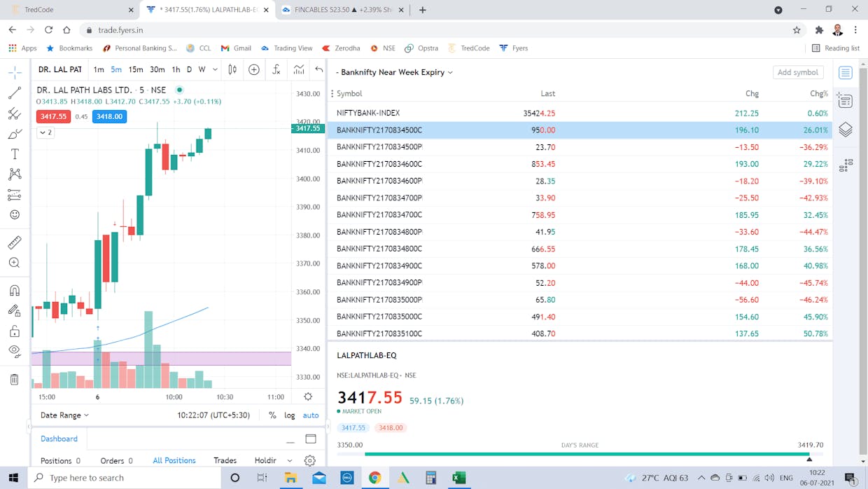
Task: Click the undo arrow on chart toolbar
Action: tap(319, 69)
